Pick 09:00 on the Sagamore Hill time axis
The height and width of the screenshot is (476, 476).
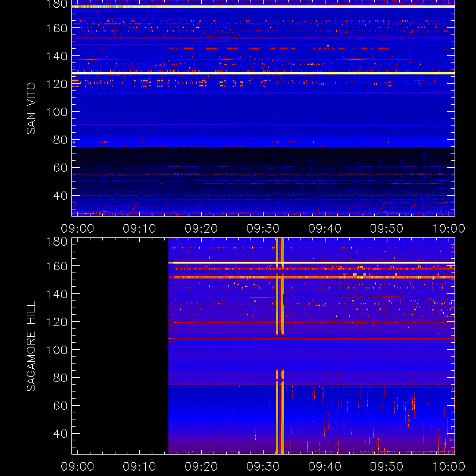pyautogui.click(x=77, y=466)
